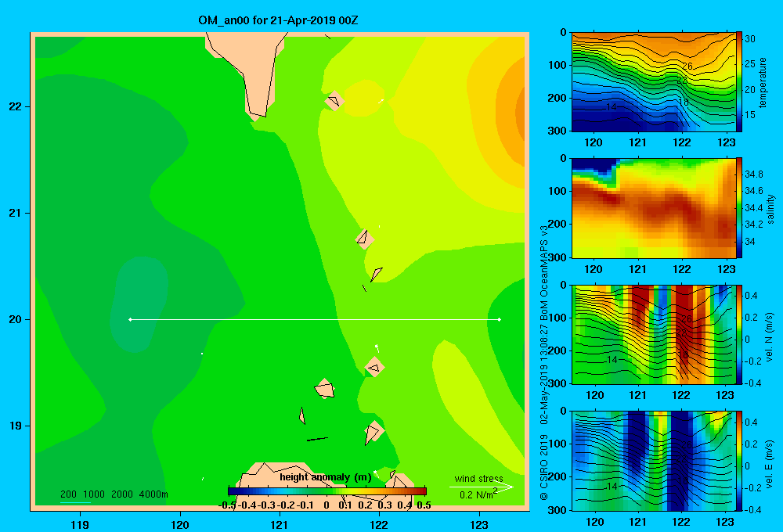Viewport: 783px width, 532px height.
Task: Click the '0.2 N/m2' wind stress value
Action: [478, 494]
